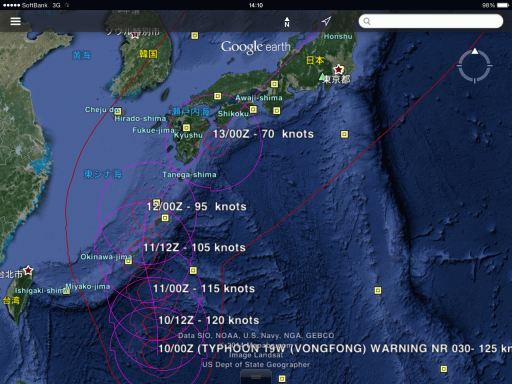Tap the 韓国 country label

[x=148, y=54]
